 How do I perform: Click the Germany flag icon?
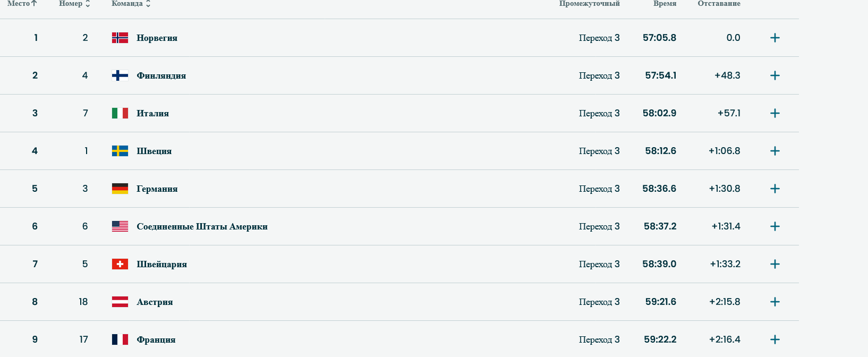(x=120, y=189)
